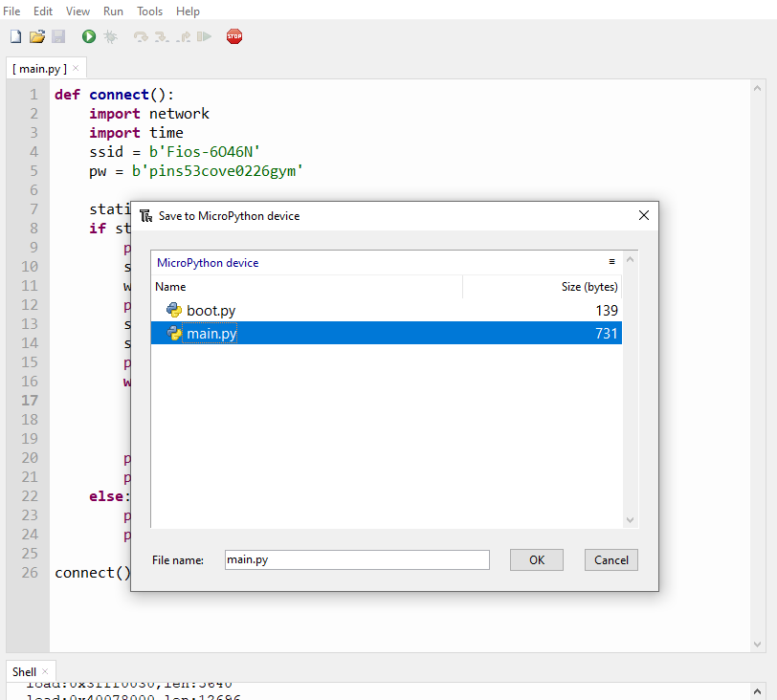Screen dimensions: 777x700
Task: Open the MicroPython device hamburger menu
Action: pyautogui.click(x=612, y=262)
